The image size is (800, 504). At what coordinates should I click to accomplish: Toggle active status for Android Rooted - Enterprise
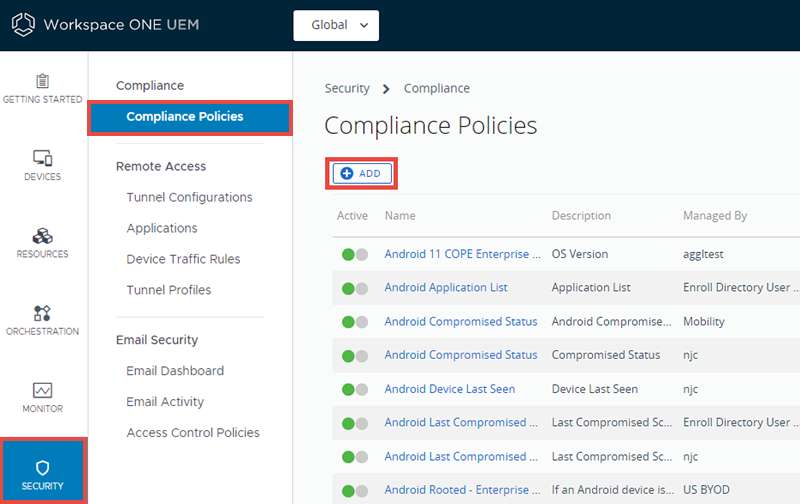pyautogui.click(x=355, y=491)
